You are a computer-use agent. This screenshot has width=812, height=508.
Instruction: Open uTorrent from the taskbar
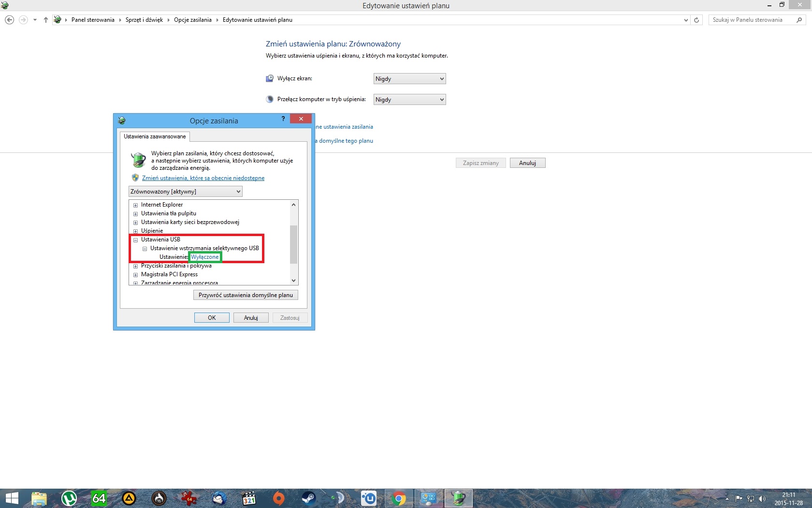[69, 498]
